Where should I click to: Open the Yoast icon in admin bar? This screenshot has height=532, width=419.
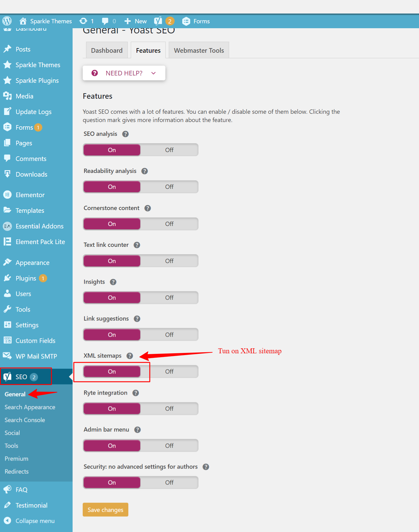click(158, 21)
